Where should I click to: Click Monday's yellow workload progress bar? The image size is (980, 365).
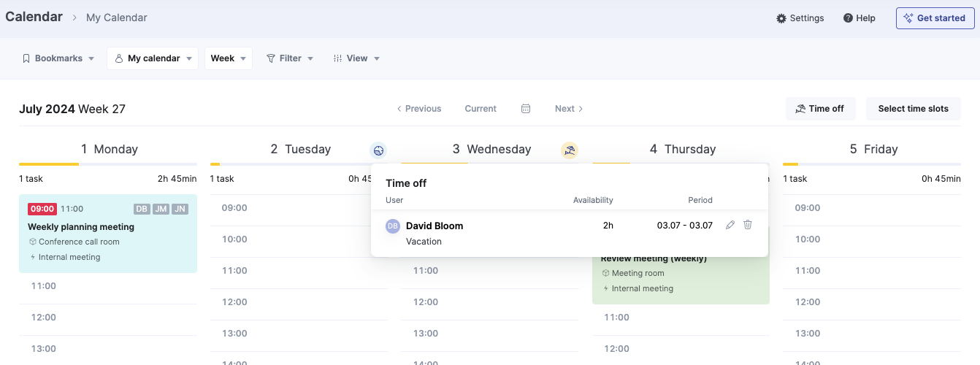coord(49,164)
